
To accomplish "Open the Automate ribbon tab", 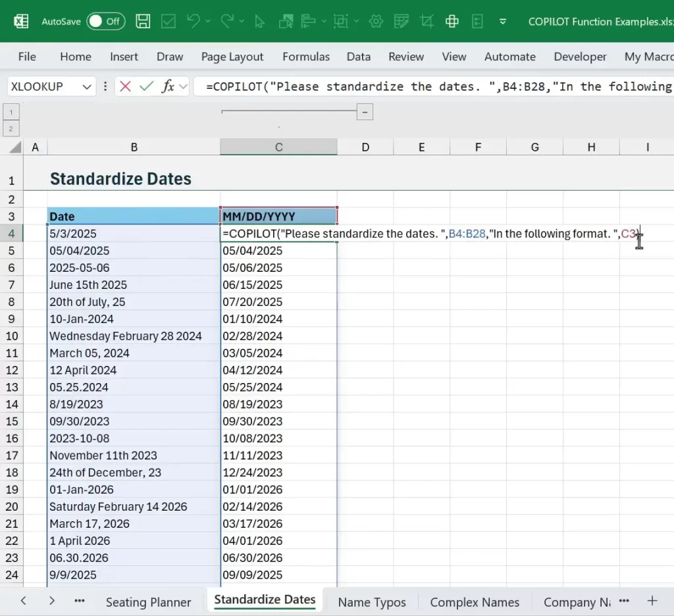I will pyautogui.click(x=510, y=57).
